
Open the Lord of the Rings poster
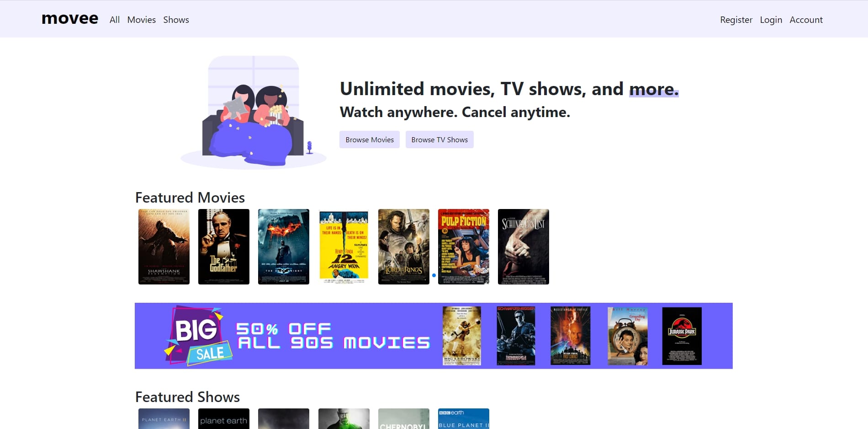404,247
